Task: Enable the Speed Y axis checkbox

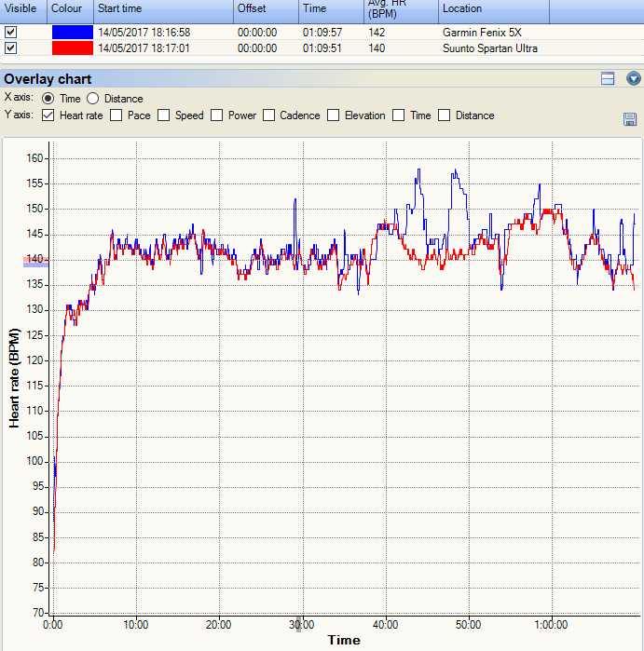Action: pos(164,115)
